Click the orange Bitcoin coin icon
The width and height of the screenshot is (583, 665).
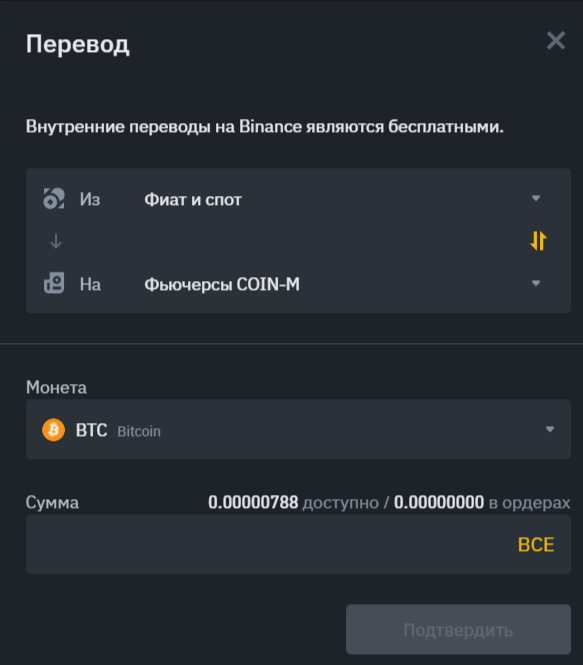tap(53, 430)
